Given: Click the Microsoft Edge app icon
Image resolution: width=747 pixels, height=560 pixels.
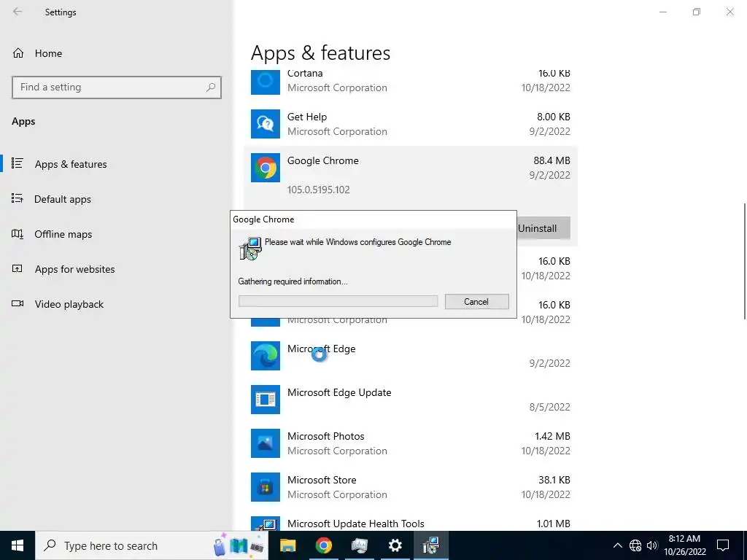Looking at the screenshot, I should point(266,356).
